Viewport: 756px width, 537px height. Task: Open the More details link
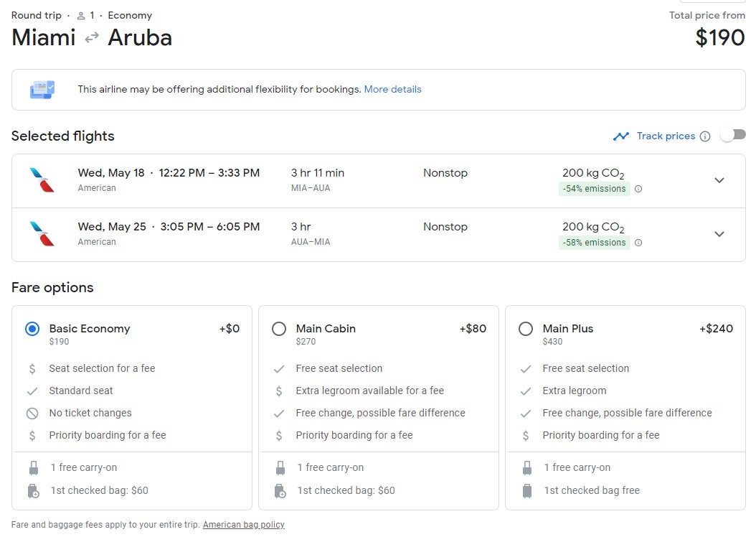tap(392, 89)
